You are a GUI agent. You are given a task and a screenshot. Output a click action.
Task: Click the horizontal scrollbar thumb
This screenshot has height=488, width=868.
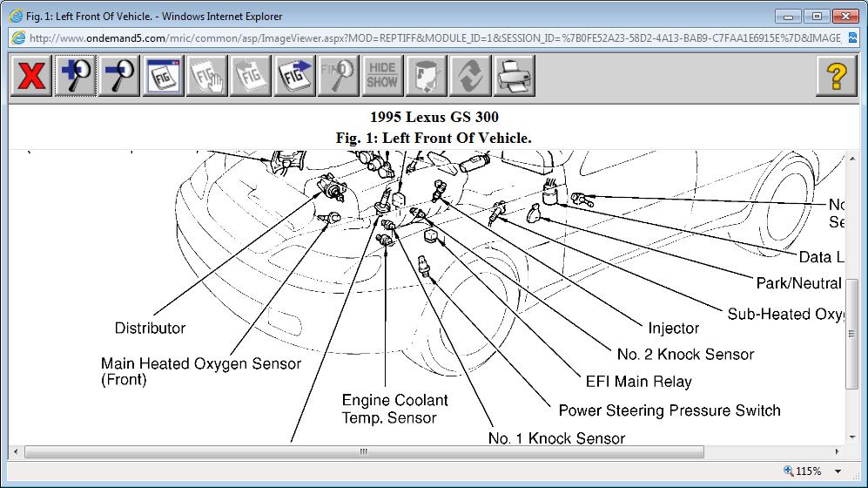(364, 451)
